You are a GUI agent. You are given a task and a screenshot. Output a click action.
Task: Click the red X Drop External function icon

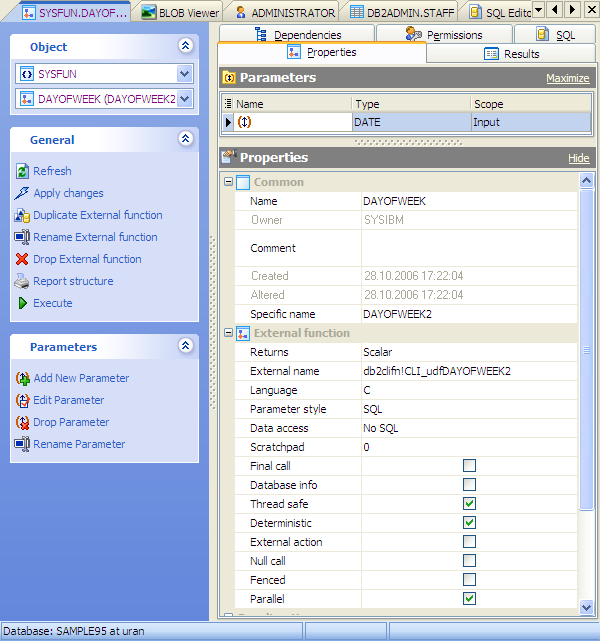click(x=22, y=259)
